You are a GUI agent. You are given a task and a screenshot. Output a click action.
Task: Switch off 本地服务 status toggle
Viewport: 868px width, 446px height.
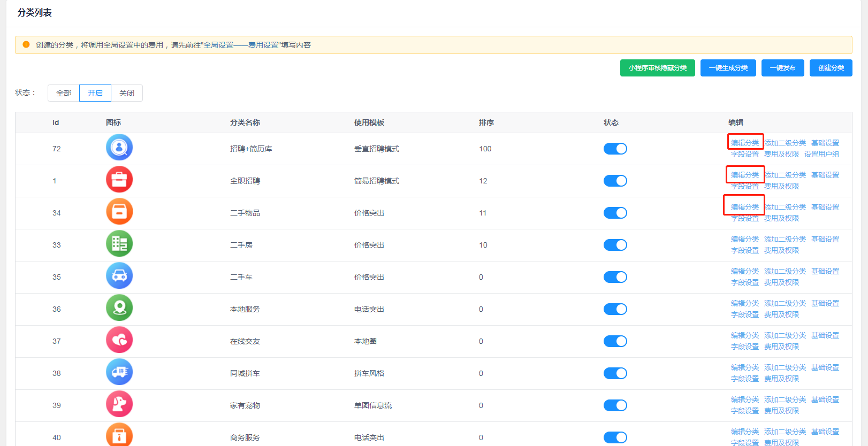point(615,309)
